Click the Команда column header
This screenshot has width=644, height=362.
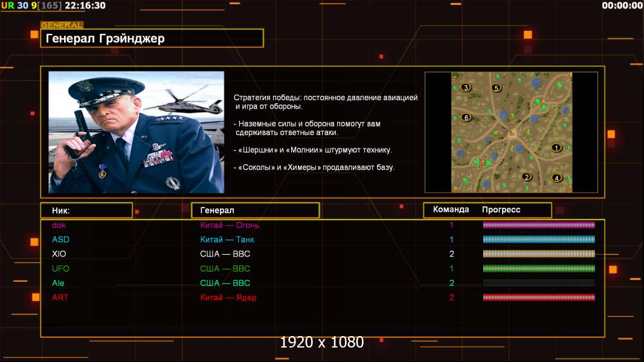click(x=451, y=210)
